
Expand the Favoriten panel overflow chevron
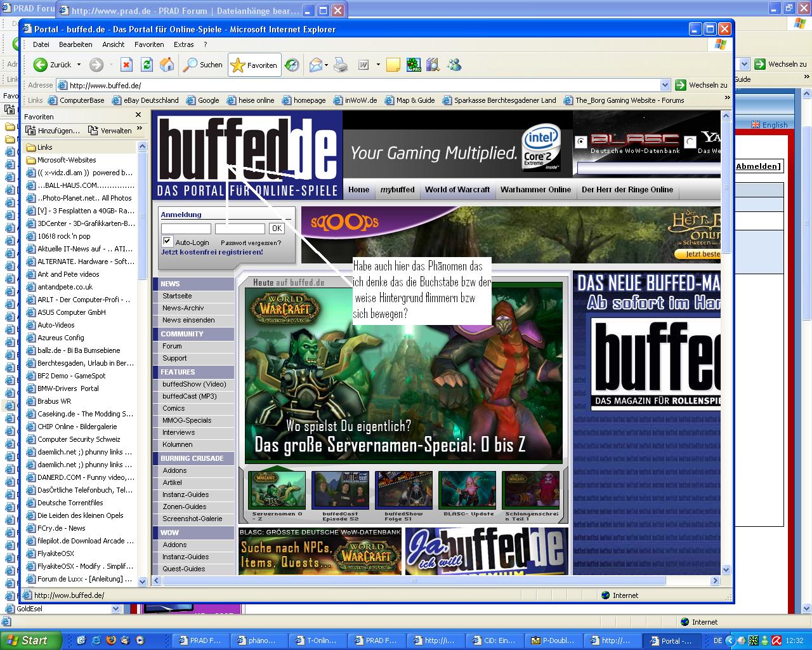coord(140,129)
